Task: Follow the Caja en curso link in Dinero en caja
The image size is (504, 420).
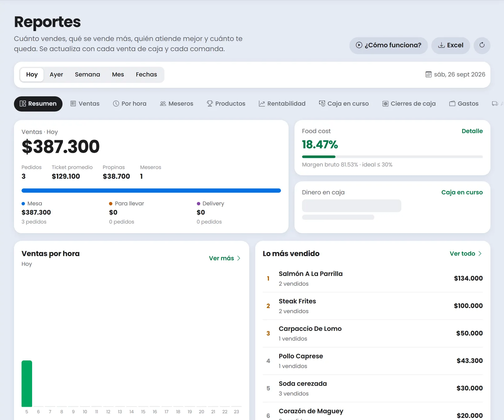Action: pos(462,192)
